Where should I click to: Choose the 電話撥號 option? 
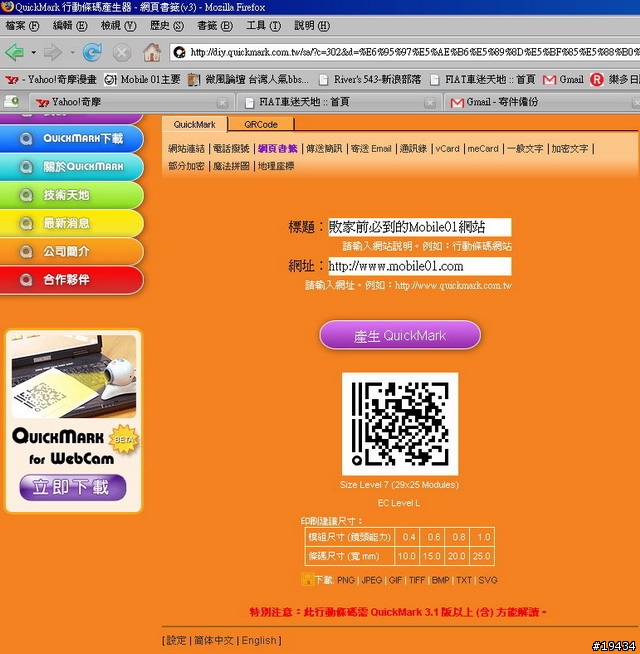(x=231, y=148)
